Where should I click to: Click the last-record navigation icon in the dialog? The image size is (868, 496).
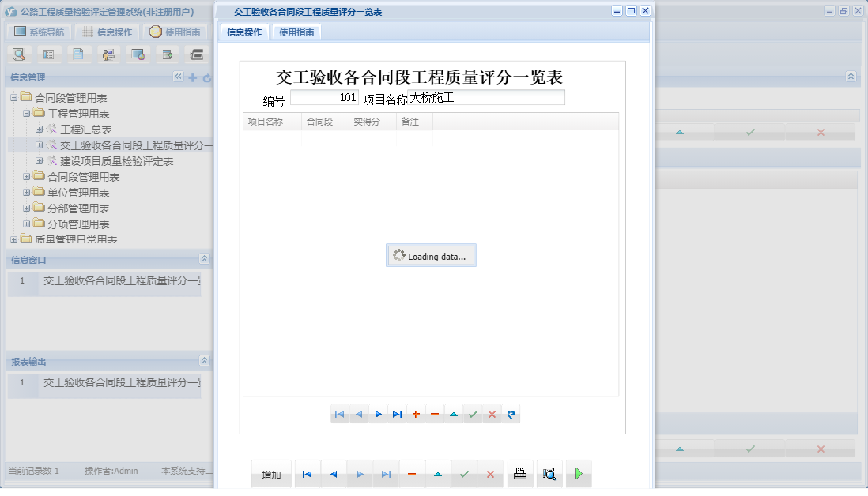coord(397,413)
